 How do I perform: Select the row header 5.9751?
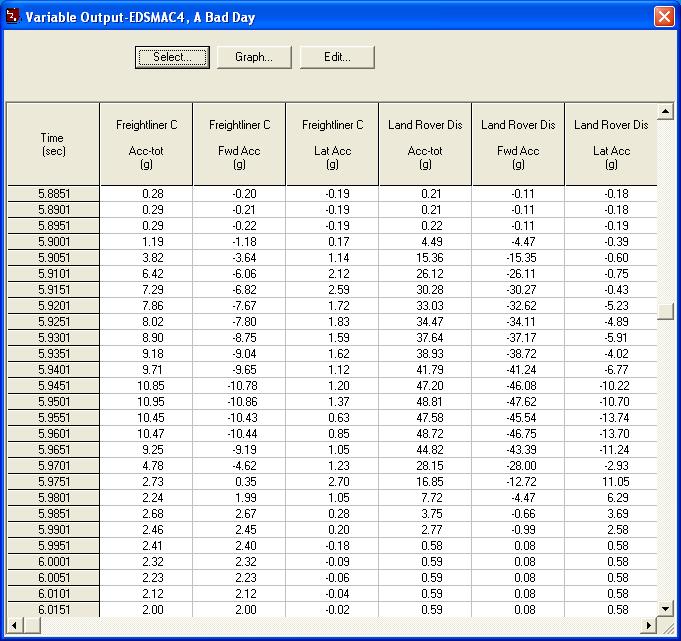pos(53,482)
